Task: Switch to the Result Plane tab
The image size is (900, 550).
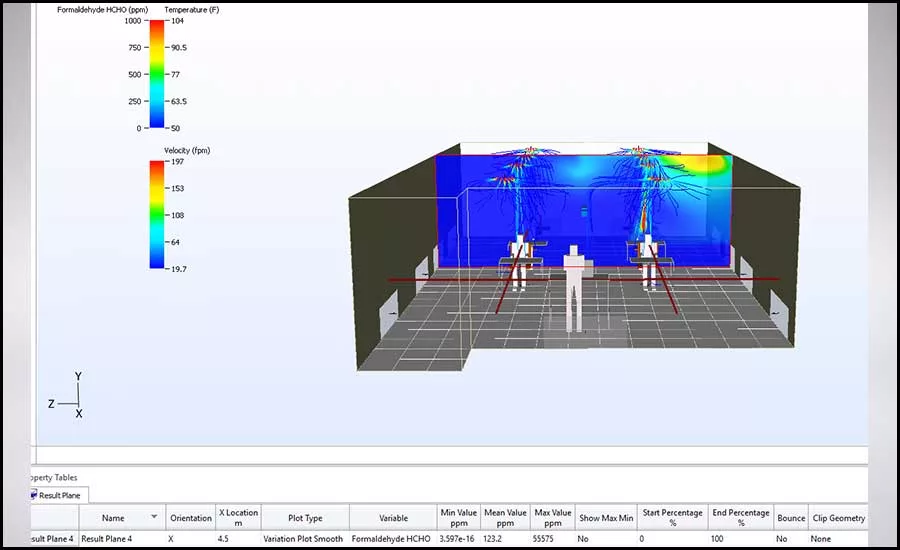Action: [59, 495]
